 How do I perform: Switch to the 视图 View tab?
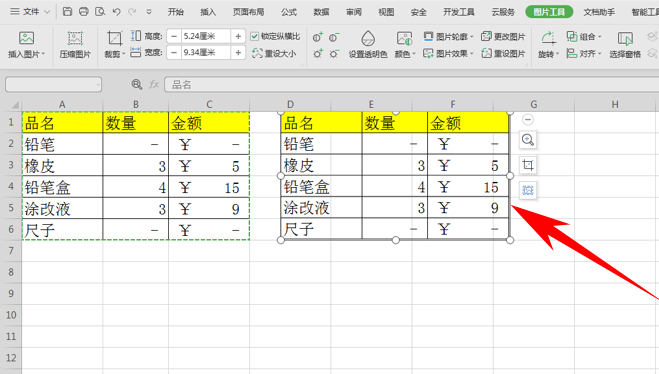(x=386, y=12)
